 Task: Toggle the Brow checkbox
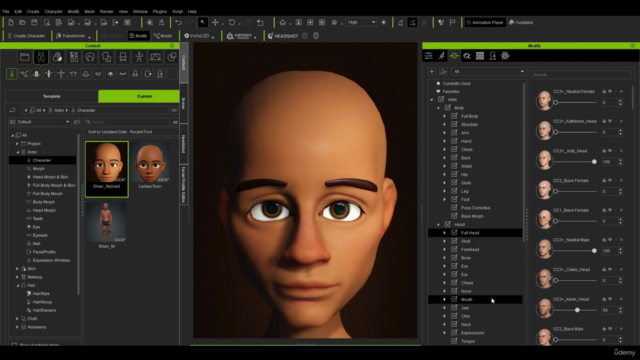(x=454, y=258)
